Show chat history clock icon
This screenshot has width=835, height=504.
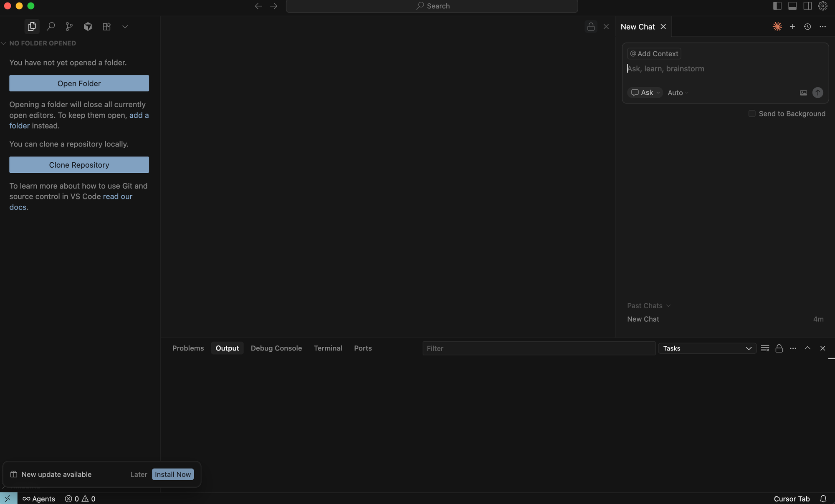coord(807,27)
